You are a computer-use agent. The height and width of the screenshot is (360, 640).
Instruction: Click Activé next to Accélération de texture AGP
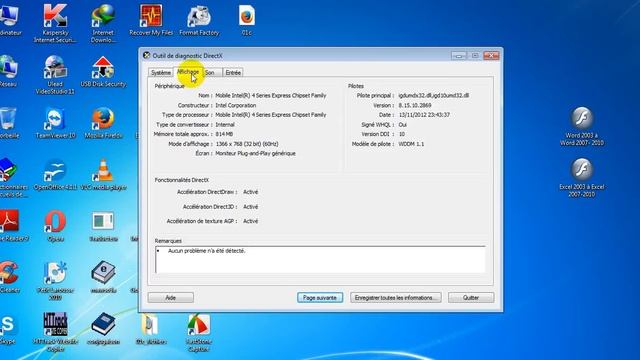(251, 221)
